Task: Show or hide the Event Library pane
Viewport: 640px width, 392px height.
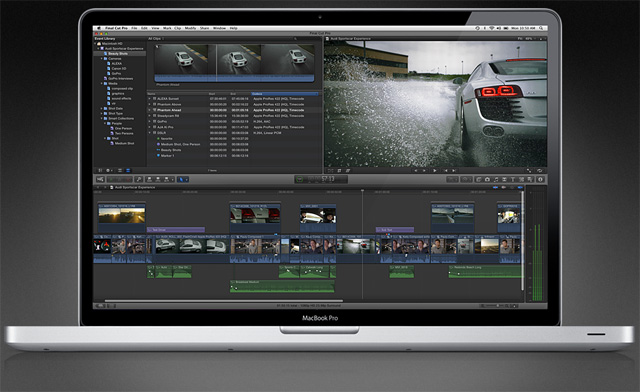Action: point(100,170)
